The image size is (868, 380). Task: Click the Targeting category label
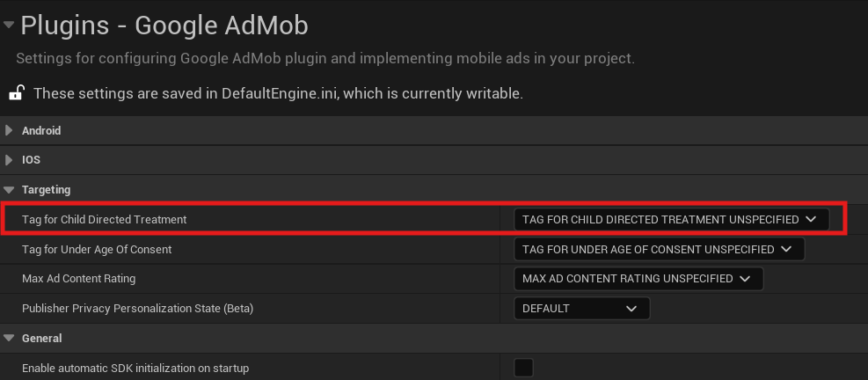click(x=46, y=190)
